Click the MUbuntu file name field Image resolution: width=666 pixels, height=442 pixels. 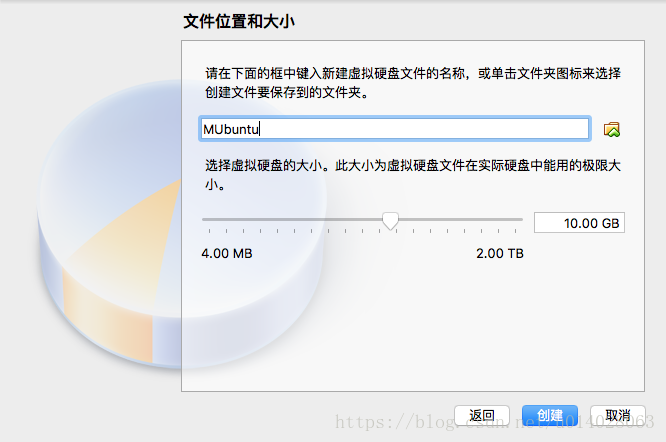[x=395, y=129]
